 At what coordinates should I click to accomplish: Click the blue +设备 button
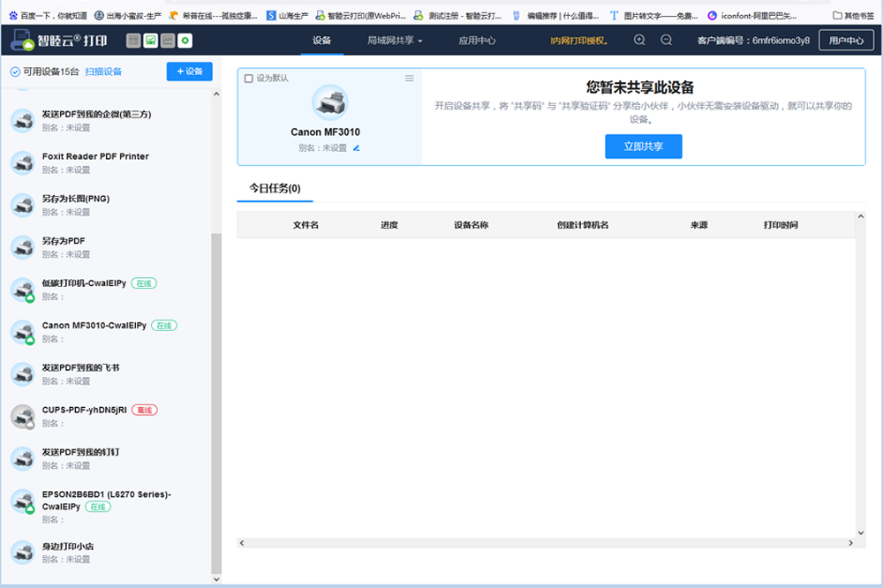(189, 72)
